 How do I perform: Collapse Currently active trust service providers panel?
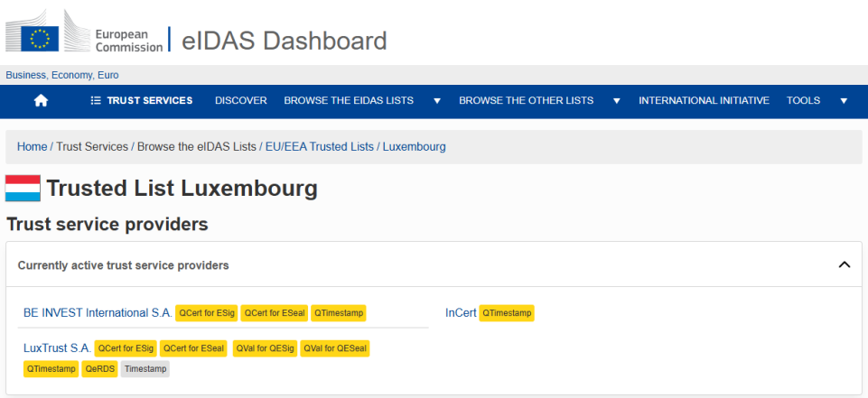click(x=845, y=265)
